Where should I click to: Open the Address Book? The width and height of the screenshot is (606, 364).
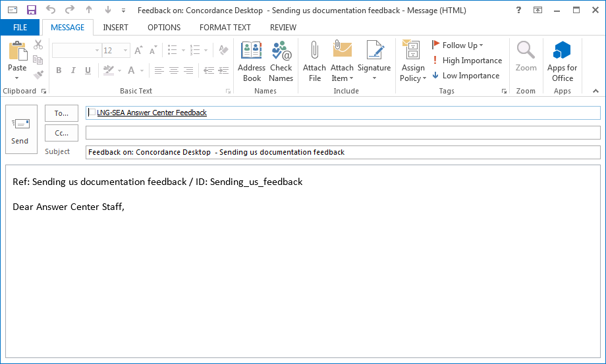pos(252,61)
